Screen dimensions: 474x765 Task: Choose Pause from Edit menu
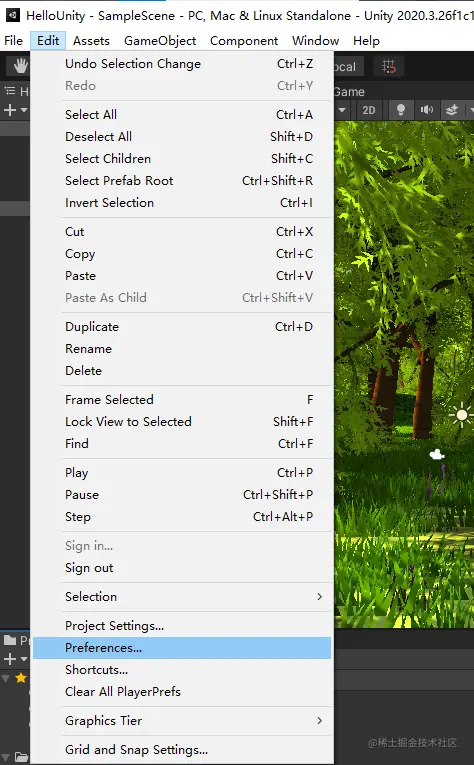(x=182, y=494)
